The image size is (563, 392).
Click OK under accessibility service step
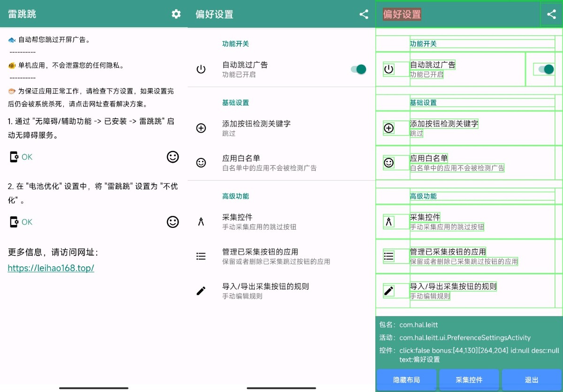tap(22, 157)
